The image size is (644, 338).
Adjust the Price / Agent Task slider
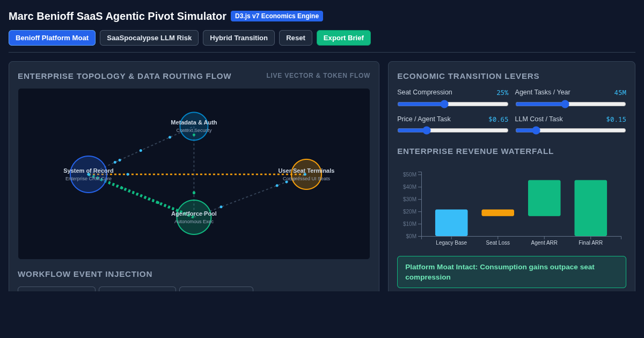pos(452,130)
